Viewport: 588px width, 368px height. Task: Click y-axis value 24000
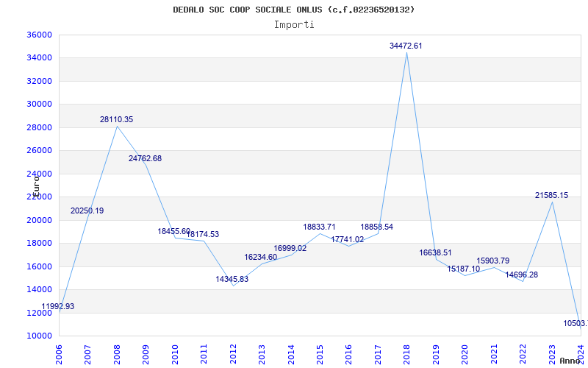(39, 174)
